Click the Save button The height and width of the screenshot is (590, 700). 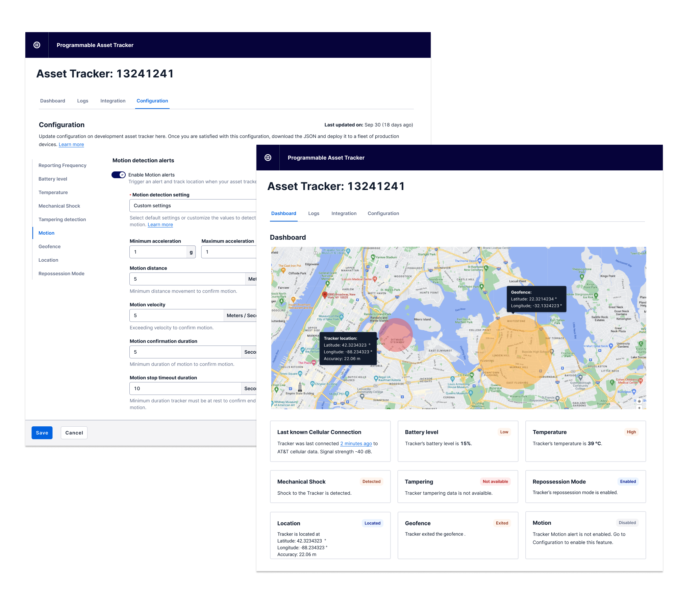[x=42, y=432]
